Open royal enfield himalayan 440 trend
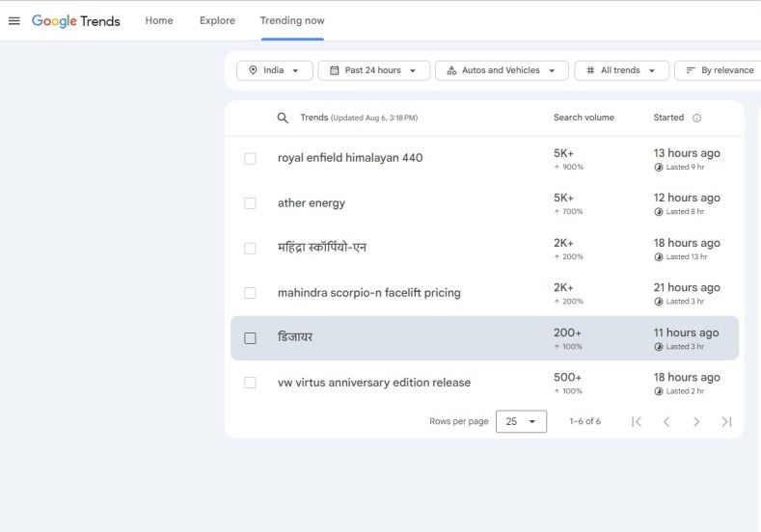The width and height of the screenshot is (761, 532). pyautogui.click(x=350, y=158)
